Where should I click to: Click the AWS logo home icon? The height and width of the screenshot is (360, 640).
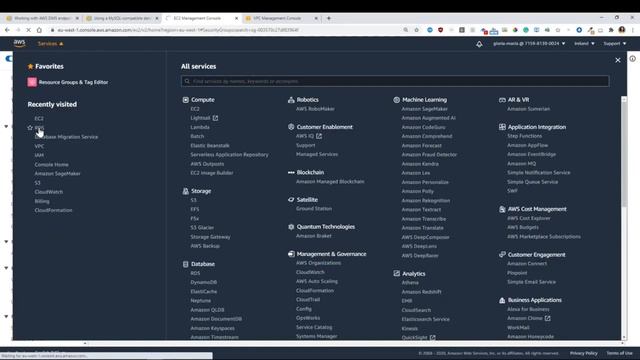[x=19, y=43]
